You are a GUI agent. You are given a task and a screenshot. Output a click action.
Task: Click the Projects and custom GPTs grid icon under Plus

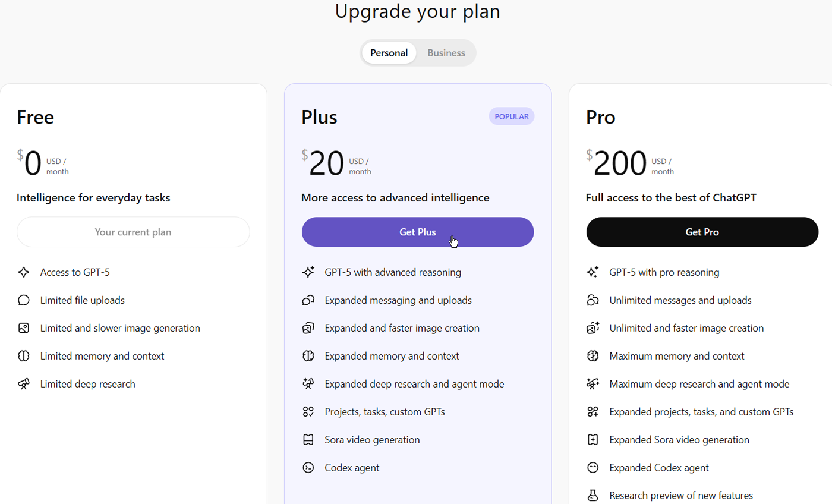point(308,411)
